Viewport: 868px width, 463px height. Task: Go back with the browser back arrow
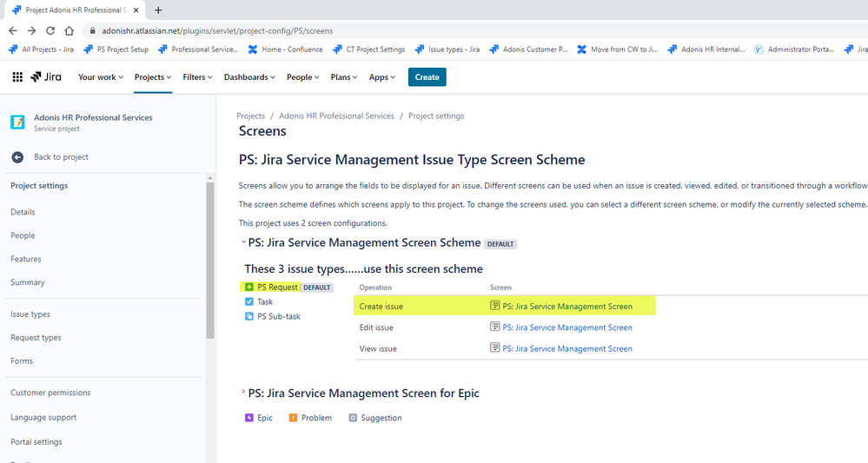(x=13, y=31)
